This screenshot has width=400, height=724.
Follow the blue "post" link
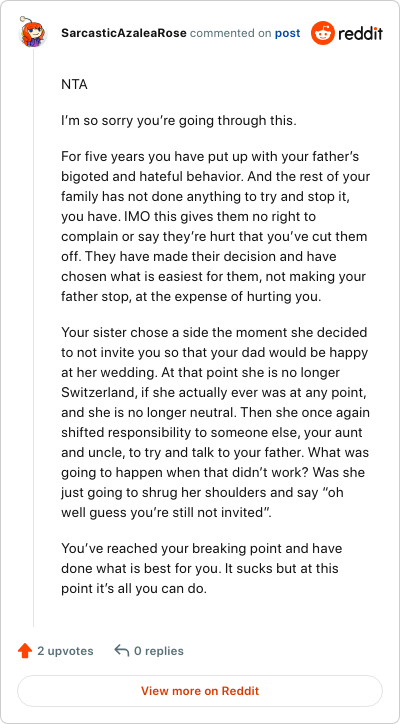pos(287,33)
